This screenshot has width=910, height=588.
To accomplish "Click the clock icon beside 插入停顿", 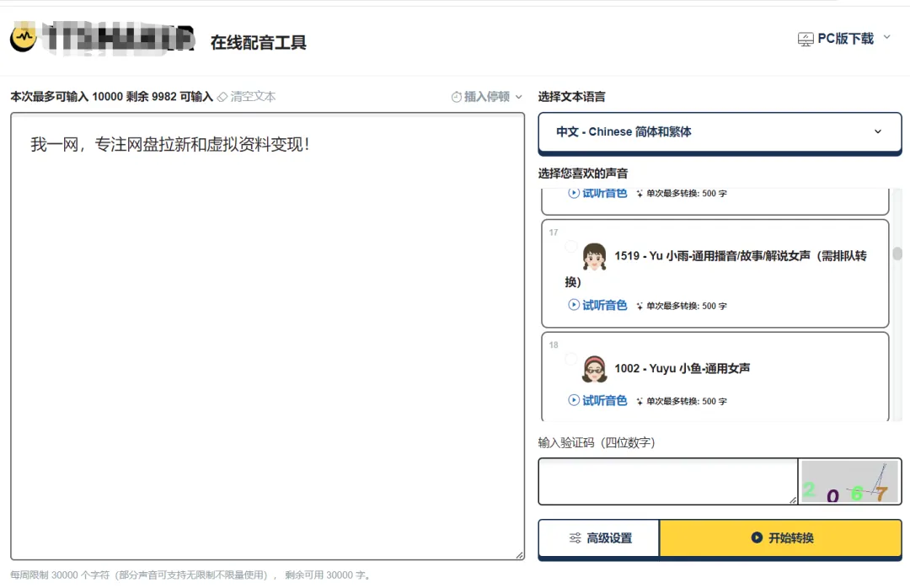I will click(x=456, y=96).
